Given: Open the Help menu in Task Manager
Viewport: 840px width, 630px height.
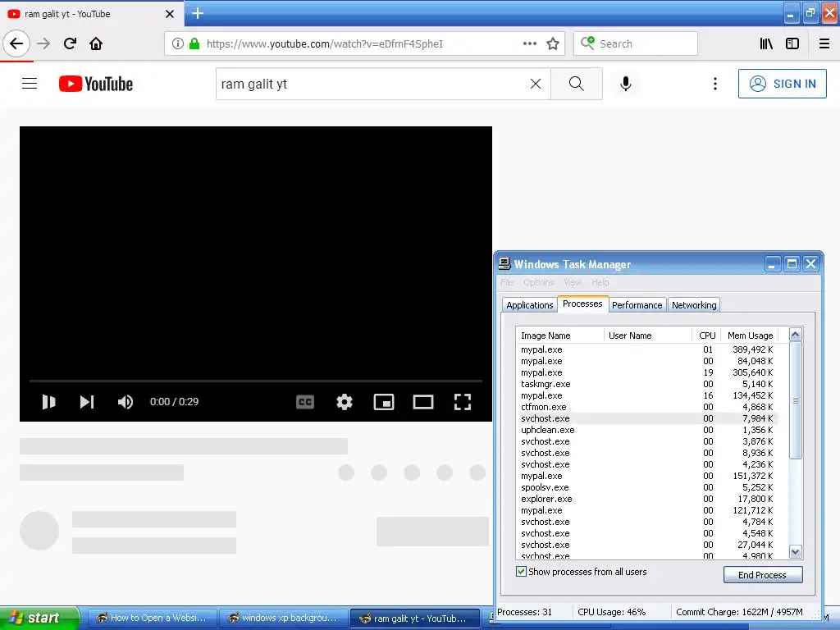Looking at the screenshot, I should (600, 282).
